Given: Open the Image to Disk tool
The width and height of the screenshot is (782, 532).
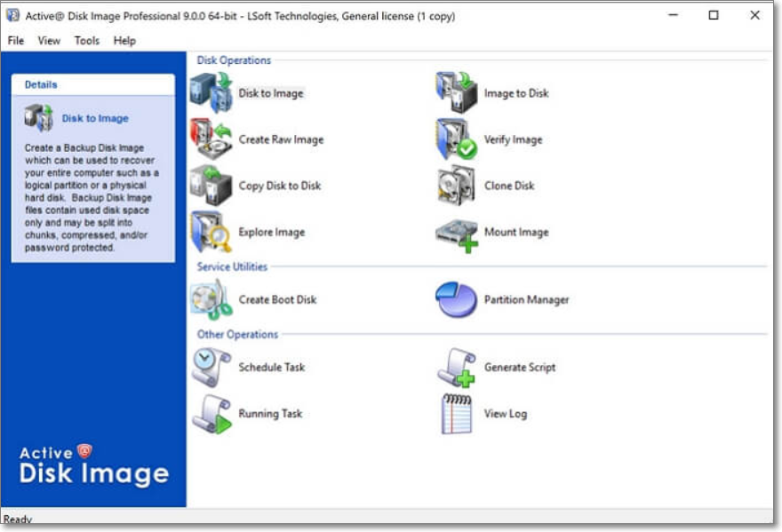Looking at the screenshot, I should [515, 92].
